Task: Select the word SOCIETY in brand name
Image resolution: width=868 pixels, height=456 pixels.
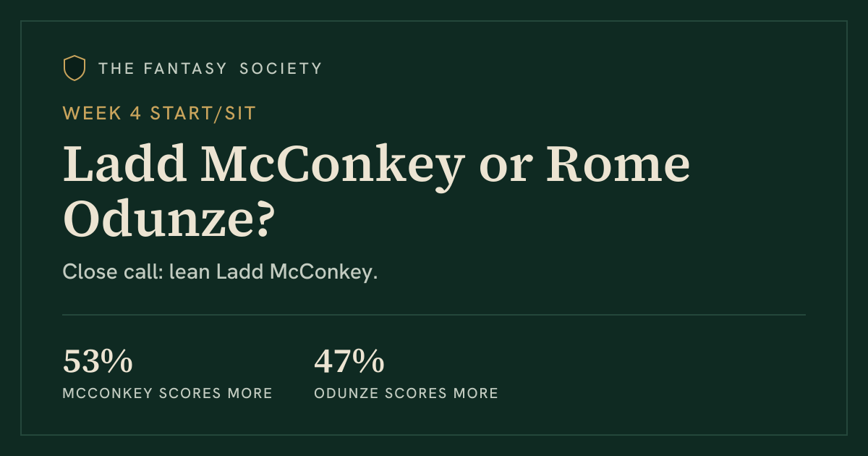Action: [281, 69]
